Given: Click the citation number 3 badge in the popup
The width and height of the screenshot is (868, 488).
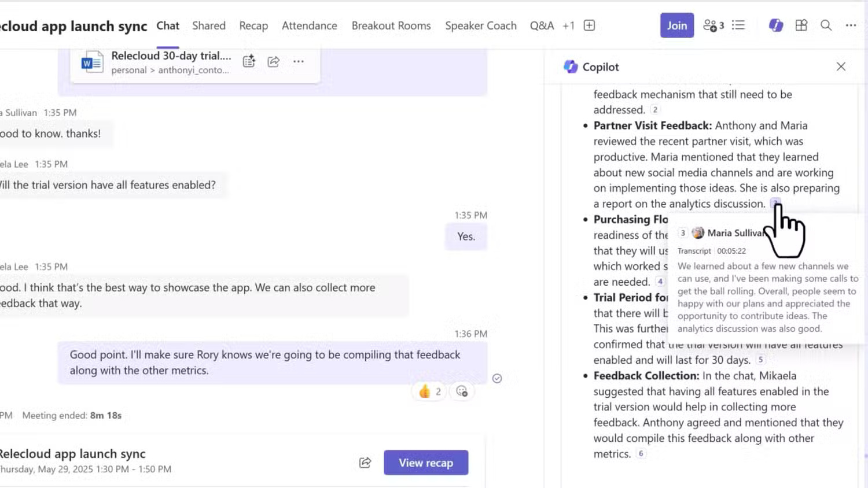Looking at the screenshot, I should click(683, 233).
